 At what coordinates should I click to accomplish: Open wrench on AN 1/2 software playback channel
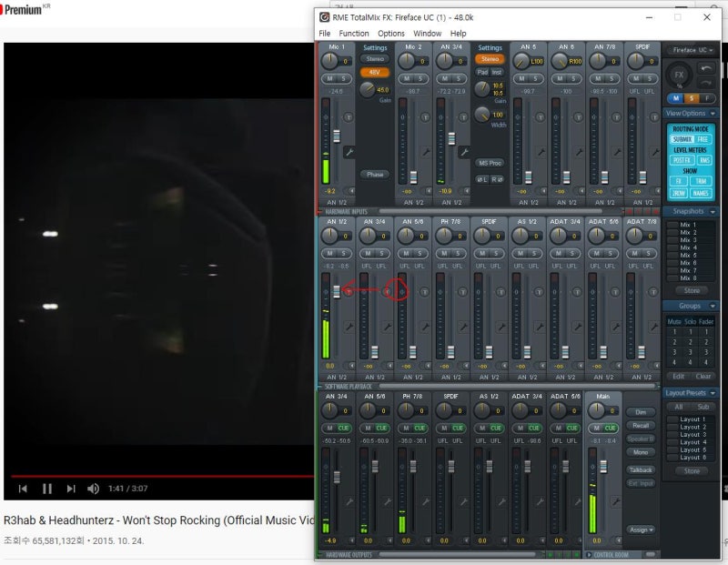[349, 327]
